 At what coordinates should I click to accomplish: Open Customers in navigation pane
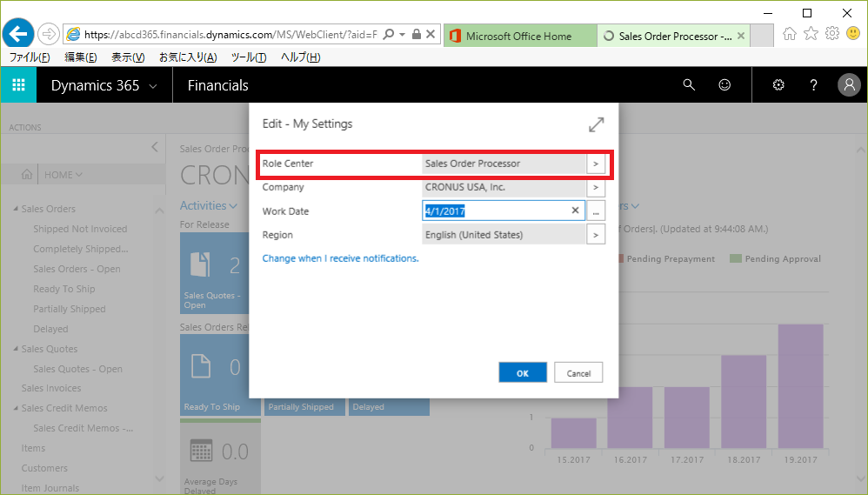point(44,468)
